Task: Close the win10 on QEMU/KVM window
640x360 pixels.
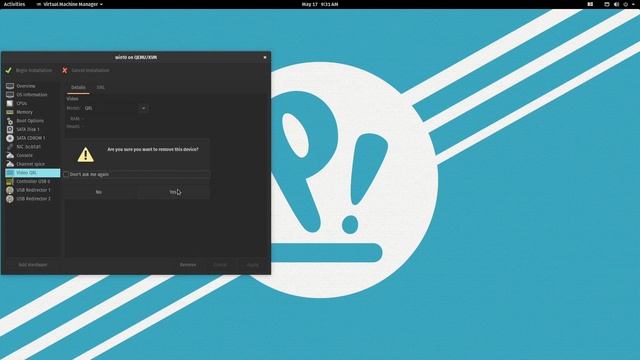Action: [265, 58]
